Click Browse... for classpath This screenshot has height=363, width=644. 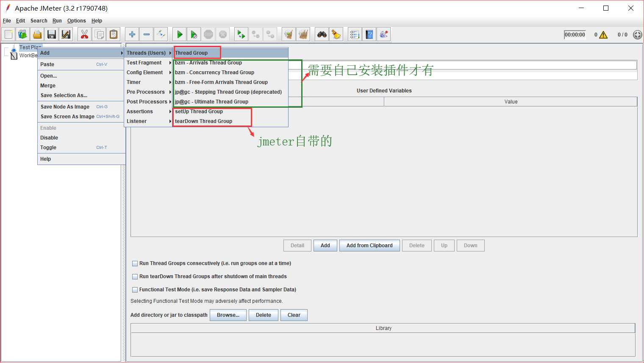click(x=228, y=315)
